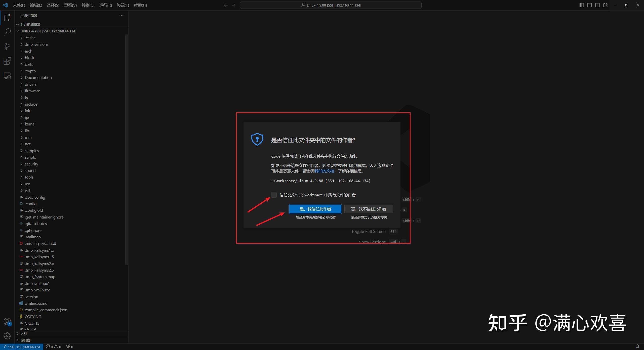Open Manage settings gear in activity bar

coord(7,335)
